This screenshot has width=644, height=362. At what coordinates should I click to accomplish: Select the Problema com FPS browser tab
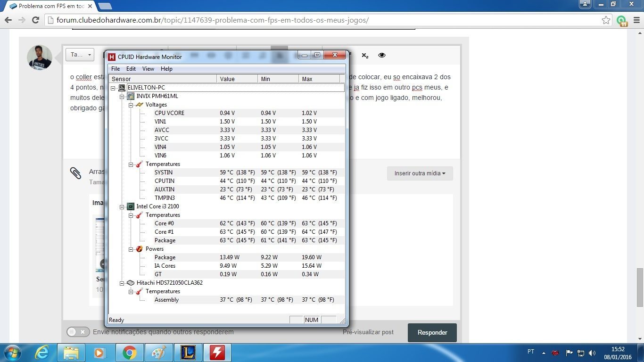tap(49, 6)
